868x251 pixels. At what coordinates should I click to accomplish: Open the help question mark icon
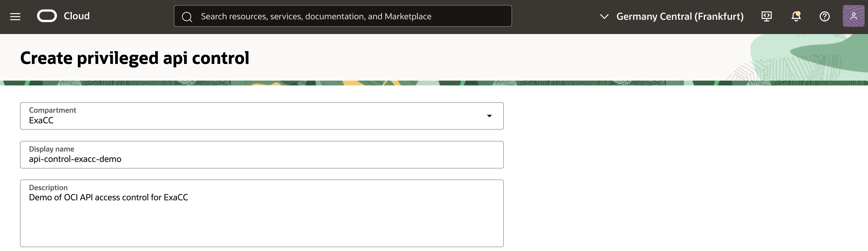tap(824, 16)
